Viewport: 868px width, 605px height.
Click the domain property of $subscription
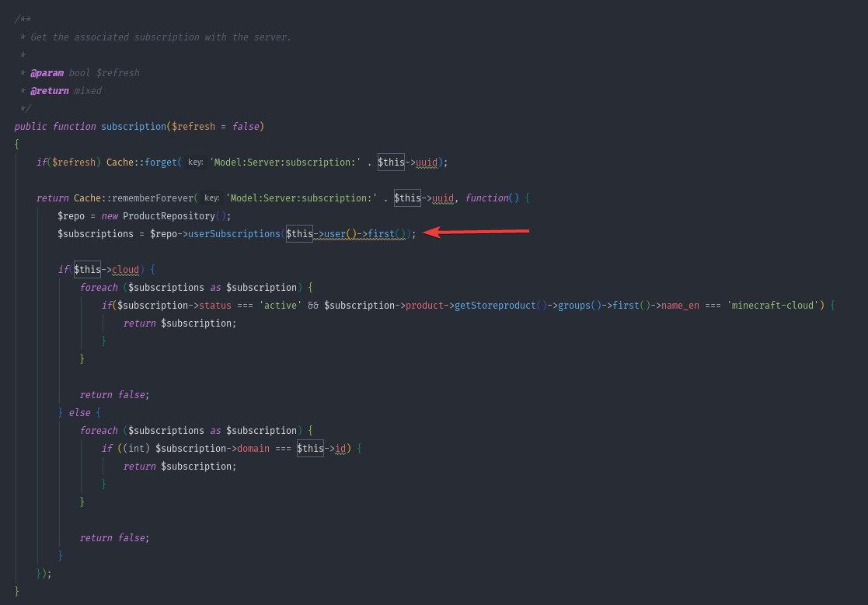click(x=256, y=449)
